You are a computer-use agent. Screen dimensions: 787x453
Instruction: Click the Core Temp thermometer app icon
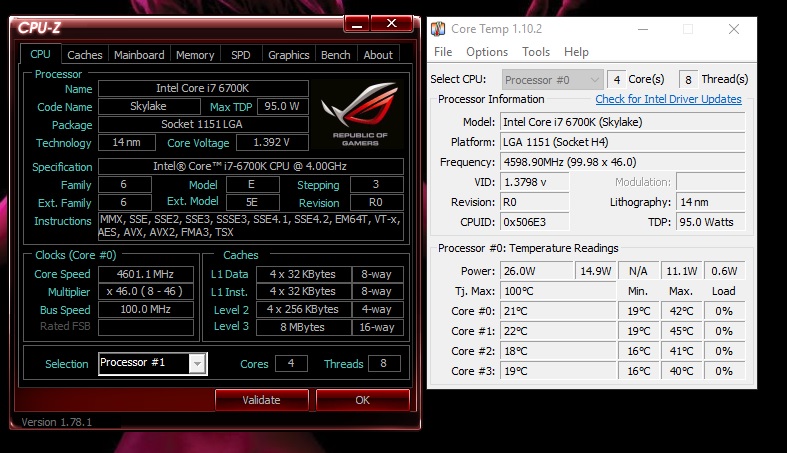pos(438,29)
